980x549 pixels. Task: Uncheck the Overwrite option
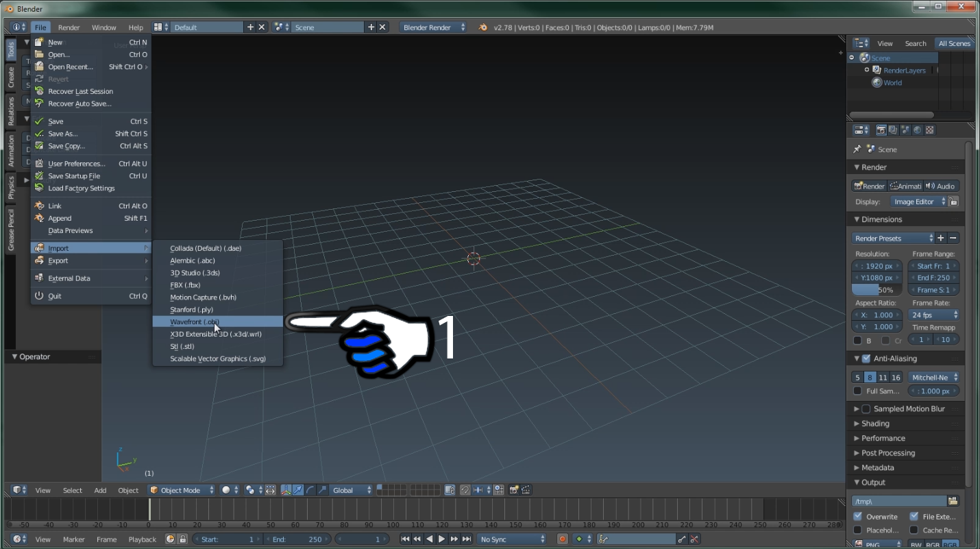coord(858,517)
